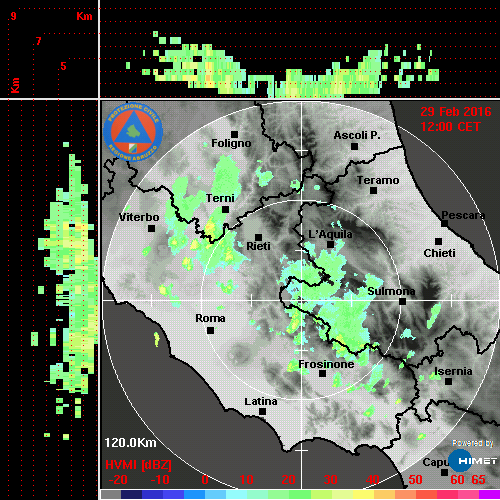This screenshot has height=500, width=500.
Task: Click the HVMI [dBZ] product label
Action: [138, 465]
